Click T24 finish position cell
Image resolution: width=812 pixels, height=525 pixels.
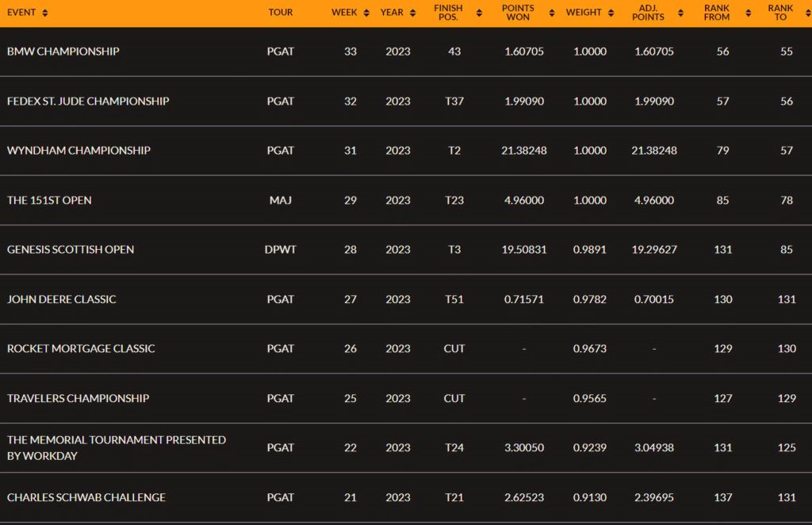coord(454,448)
